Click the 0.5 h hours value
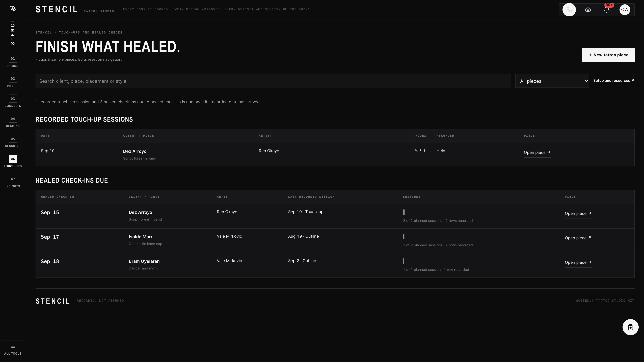The width and height of the screenshot is (644, 362). coord(420,151)
